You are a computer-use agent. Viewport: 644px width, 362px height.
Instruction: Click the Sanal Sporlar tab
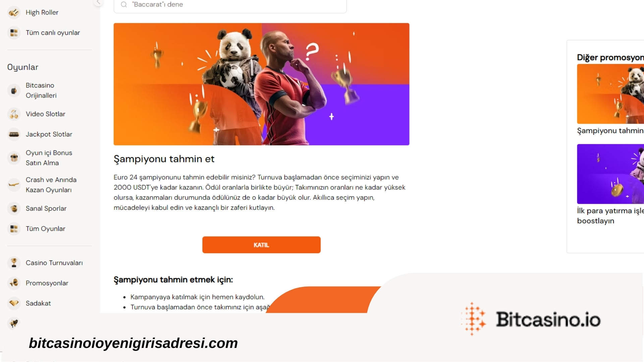coord(46,208)
